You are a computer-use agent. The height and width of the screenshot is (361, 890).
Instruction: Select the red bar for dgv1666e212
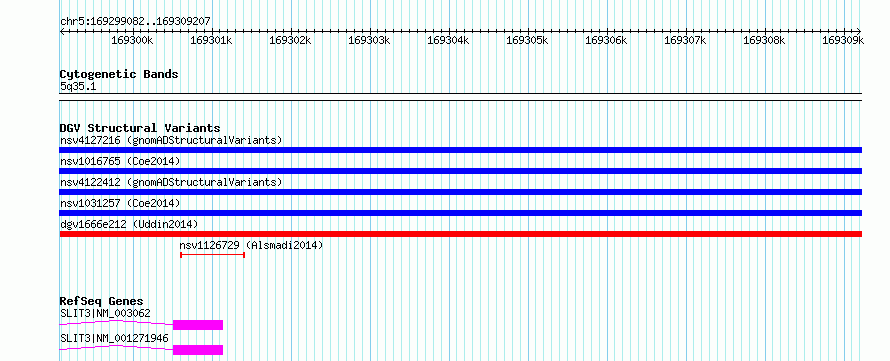[x=460, y=234]
